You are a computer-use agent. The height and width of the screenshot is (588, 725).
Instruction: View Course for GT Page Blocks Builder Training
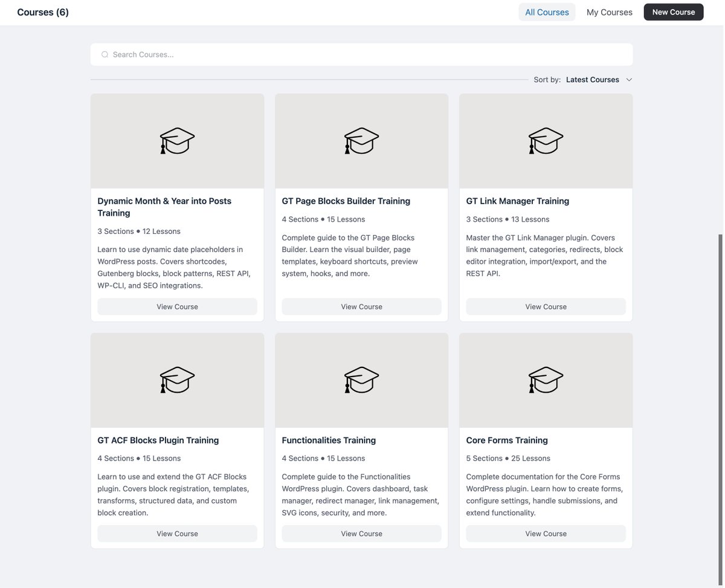[x=361, y=306]
